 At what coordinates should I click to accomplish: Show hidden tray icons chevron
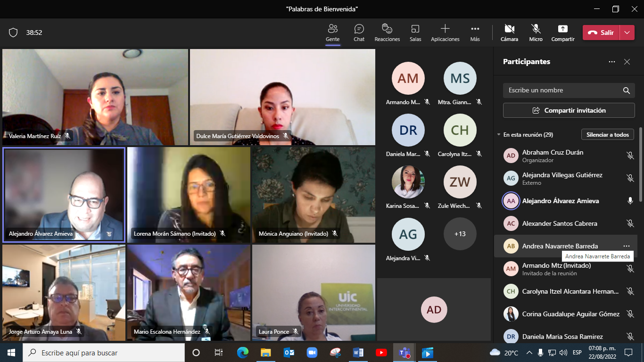coord(529,353)
